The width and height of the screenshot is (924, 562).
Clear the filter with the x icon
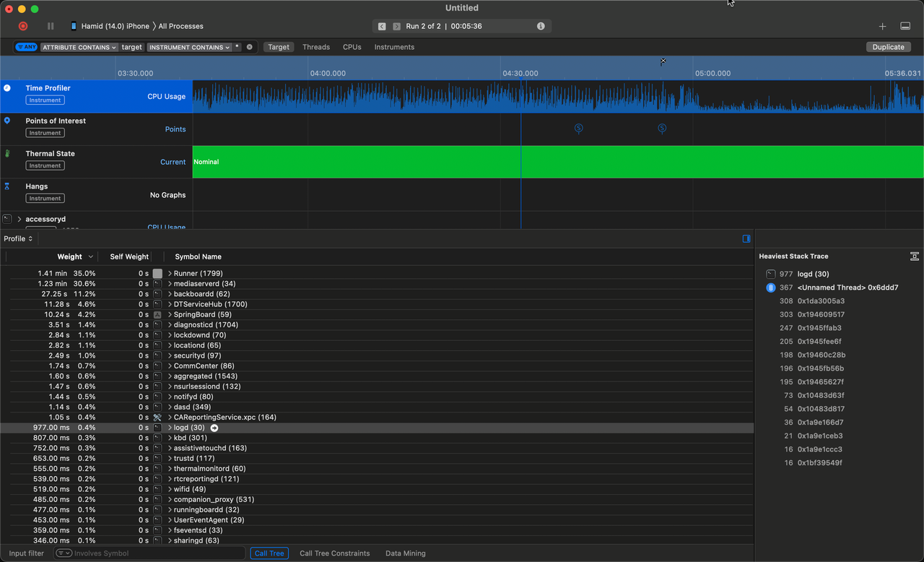click(x=250, y=47)
